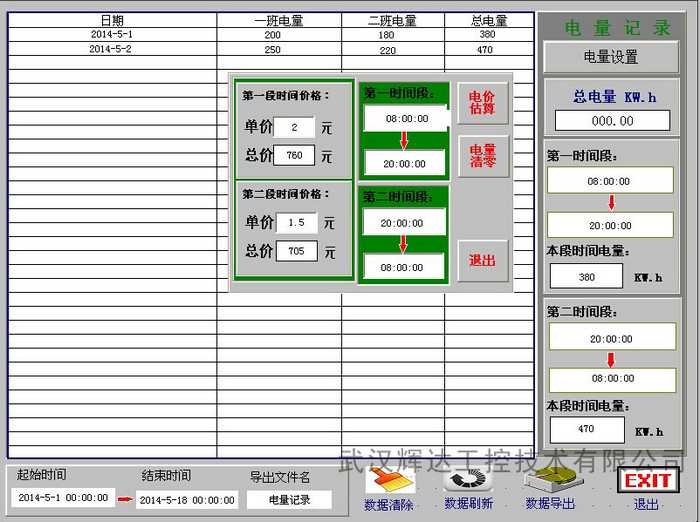Screen dimensions: 700x522
Task: Click the total price field showing 760
Action: click(x=295, y=155)
